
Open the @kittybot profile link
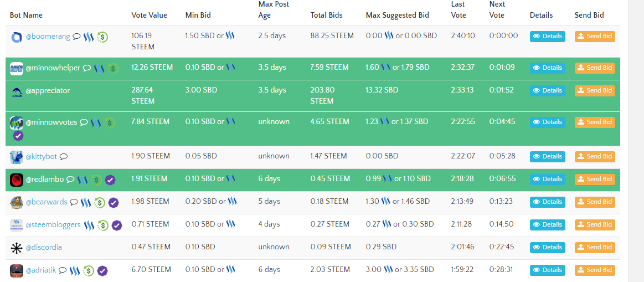tap(42, 157)
